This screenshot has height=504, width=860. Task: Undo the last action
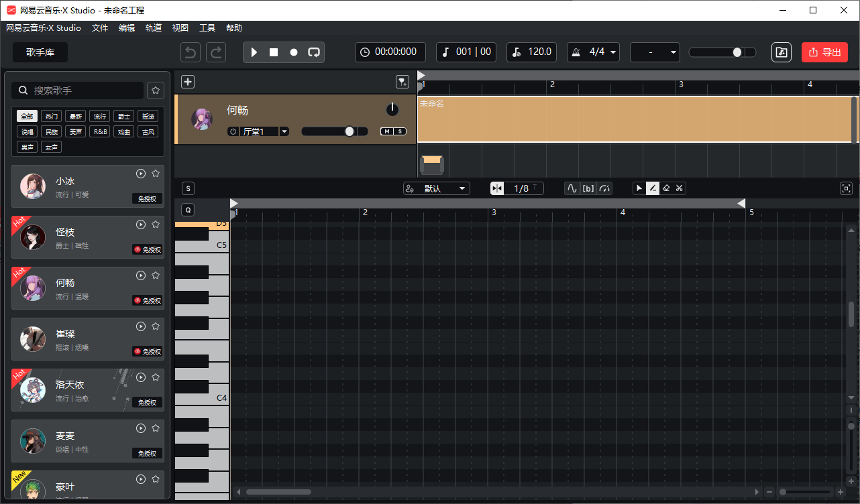point(191,52)
